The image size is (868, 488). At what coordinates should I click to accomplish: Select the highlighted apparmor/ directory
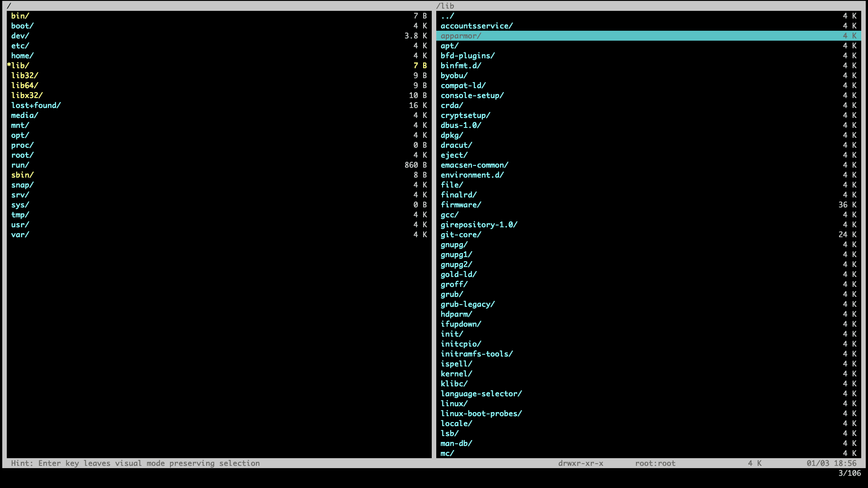click(461, 36)
